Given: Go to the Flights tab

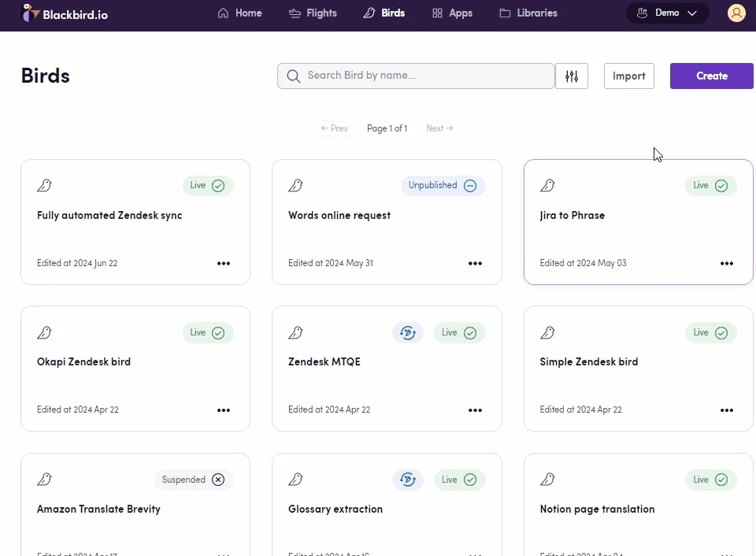Looking at the screenshot, I should point(313,13).
